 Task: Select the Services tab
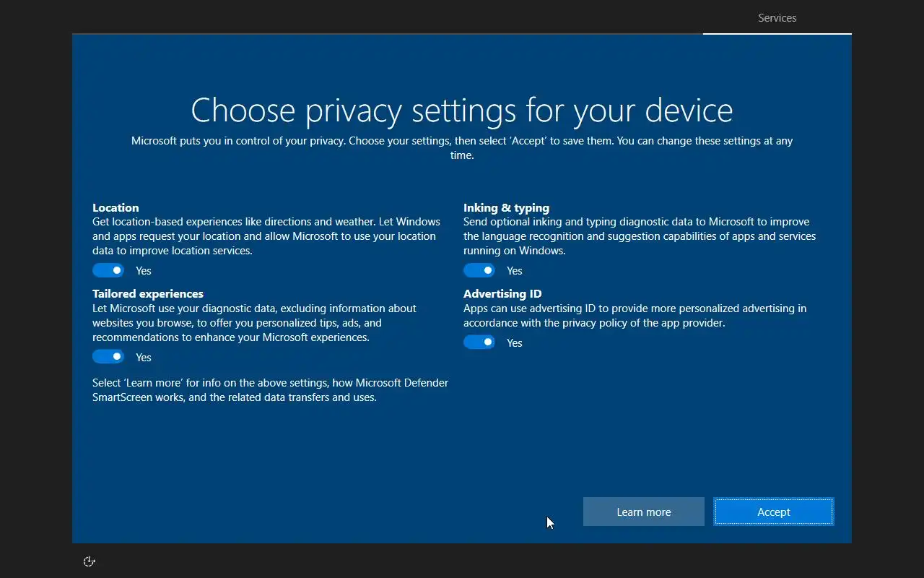click(777, 18)
